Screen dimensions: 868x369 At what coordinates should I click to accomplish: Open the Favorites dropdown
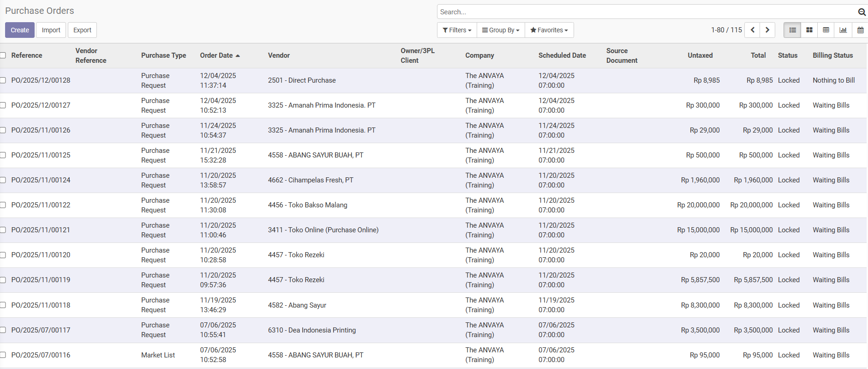tap(549, 30)
